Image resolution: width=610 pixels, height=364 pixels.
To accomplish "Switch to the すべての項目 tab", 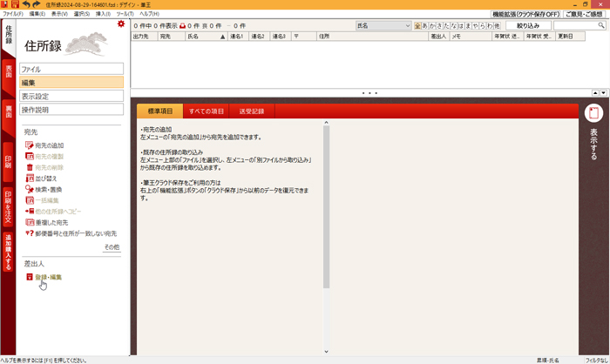I will [x=207, y=111].
